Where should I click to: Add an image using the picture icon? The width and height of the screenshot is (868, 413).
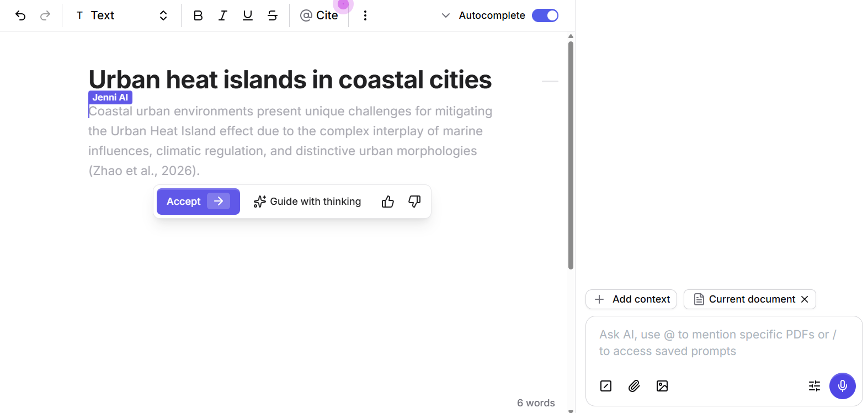pyautogui.click(x=662, y=386)
